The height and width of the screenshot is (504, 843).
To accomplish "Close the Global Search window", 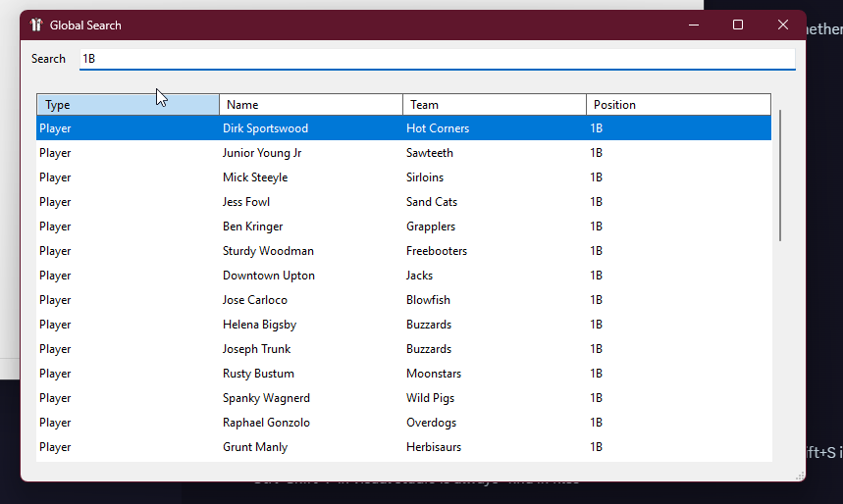I will (783, 25).
